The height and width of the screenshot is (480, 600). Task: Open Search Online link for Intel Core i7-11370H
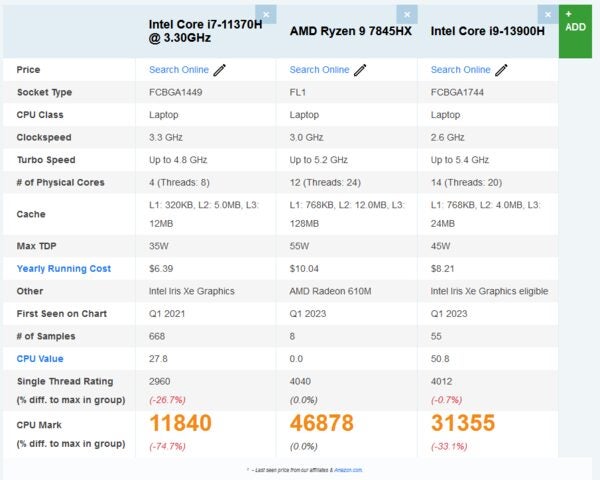(179, 70)
